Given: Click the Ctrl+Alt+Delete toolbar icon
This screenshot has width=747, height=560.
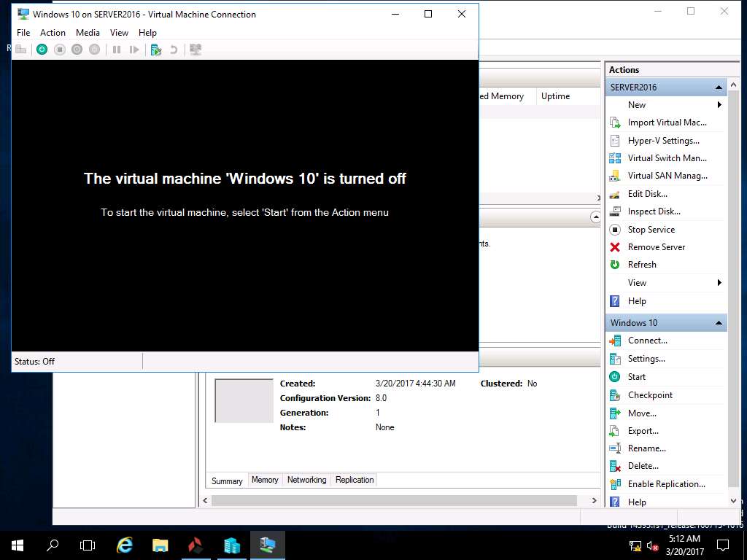Looking at the screenshot, I should 20,50.
